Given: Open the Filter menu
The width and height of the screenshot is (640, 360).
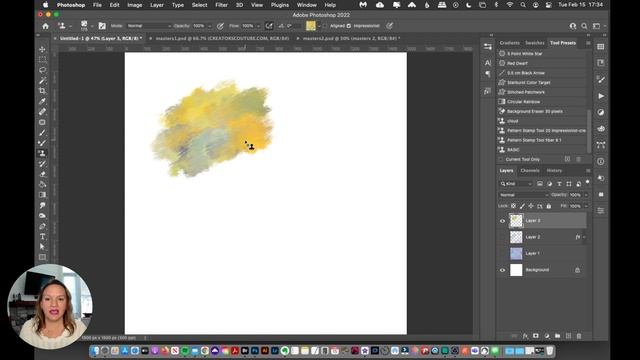Looking at the screenshot, I should click(221, 5).
